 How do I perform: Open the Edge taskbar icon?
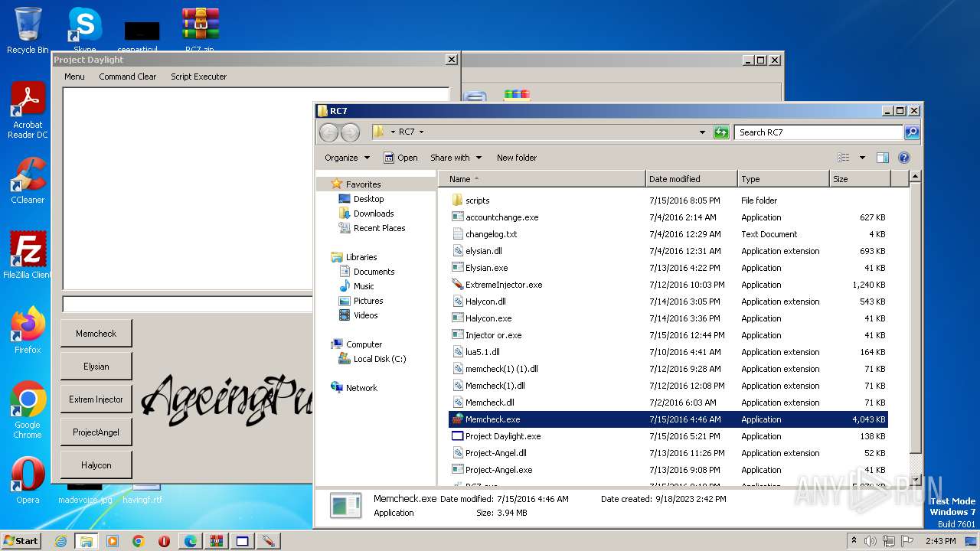190,541
